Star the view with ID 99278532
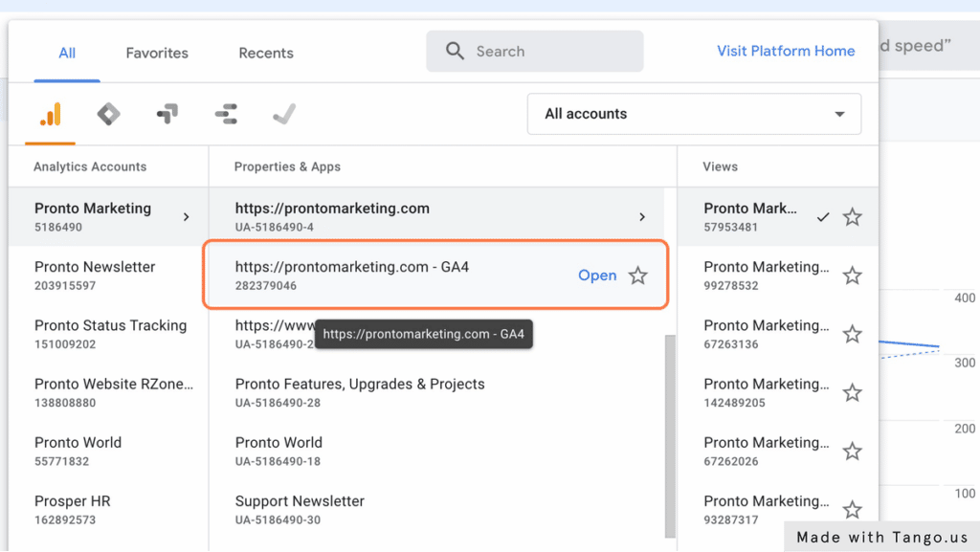The image size is (980, 552). coord(852,276)
